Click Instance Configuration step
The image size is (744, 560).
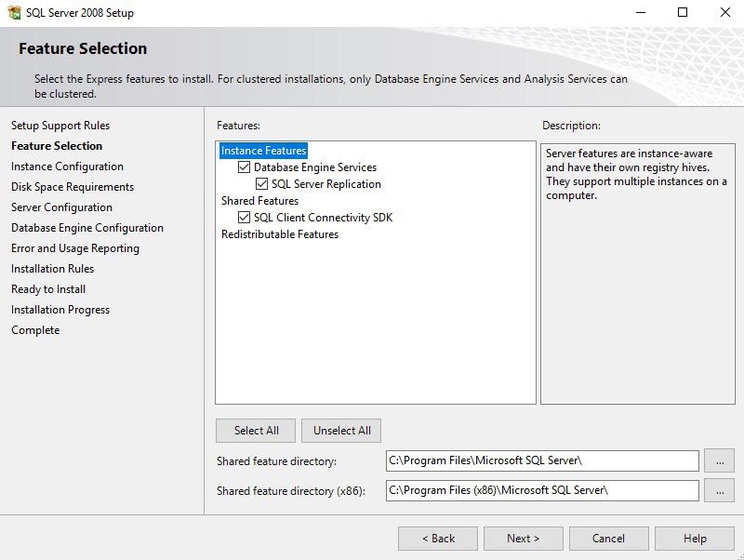(x=67, y=167)
